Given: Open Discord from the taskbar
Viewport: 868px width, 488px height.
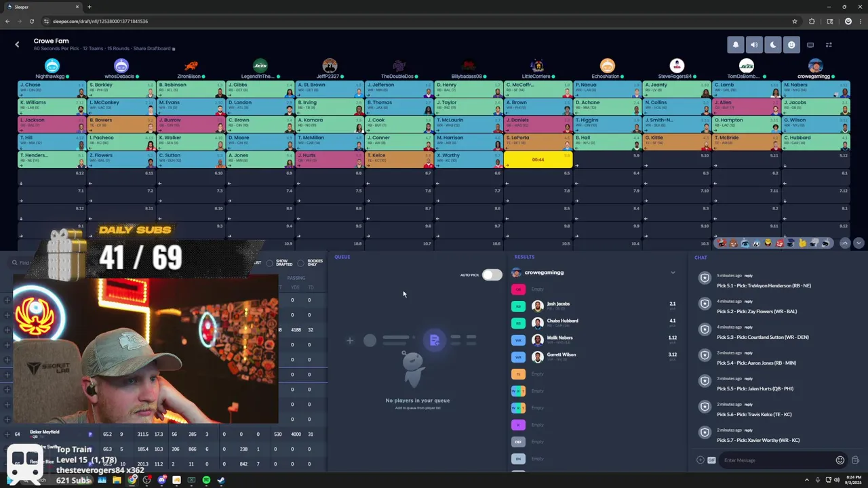Looking at the screenshot, I should (x=161, y=480).
